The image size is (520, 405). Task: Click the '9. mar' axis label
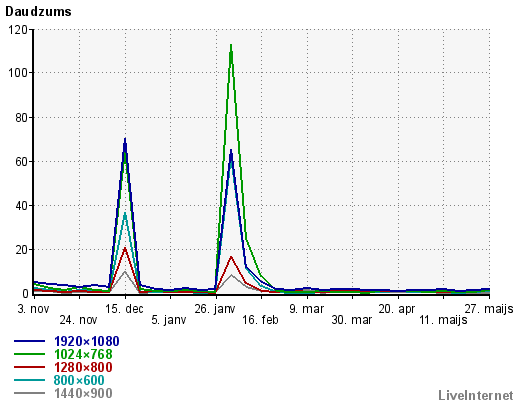tap(306, 309)
